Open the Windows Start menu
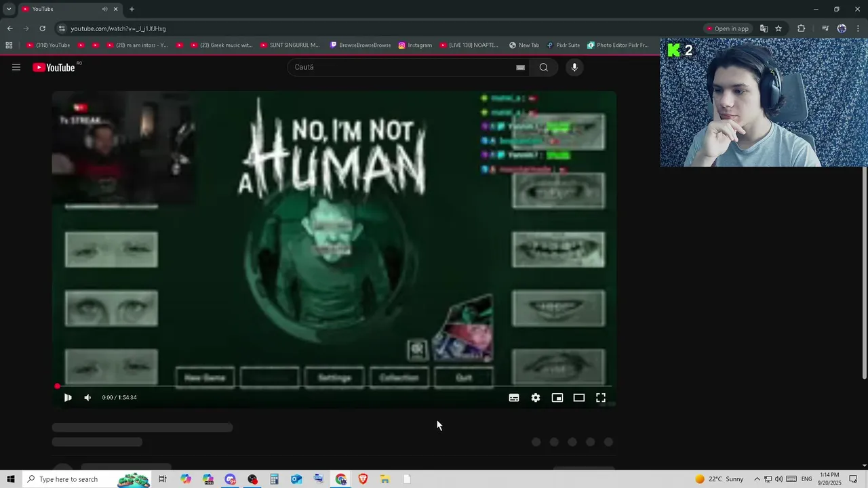Screen dimensions: 868x488 coord(10,479)
